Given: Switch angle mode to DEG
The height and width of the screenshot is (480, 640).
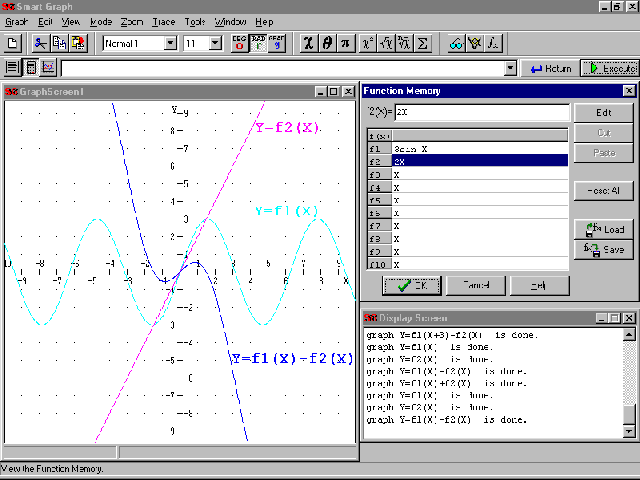Looking at the screenshot, I should pyautogui.click(x=240, y=43).
